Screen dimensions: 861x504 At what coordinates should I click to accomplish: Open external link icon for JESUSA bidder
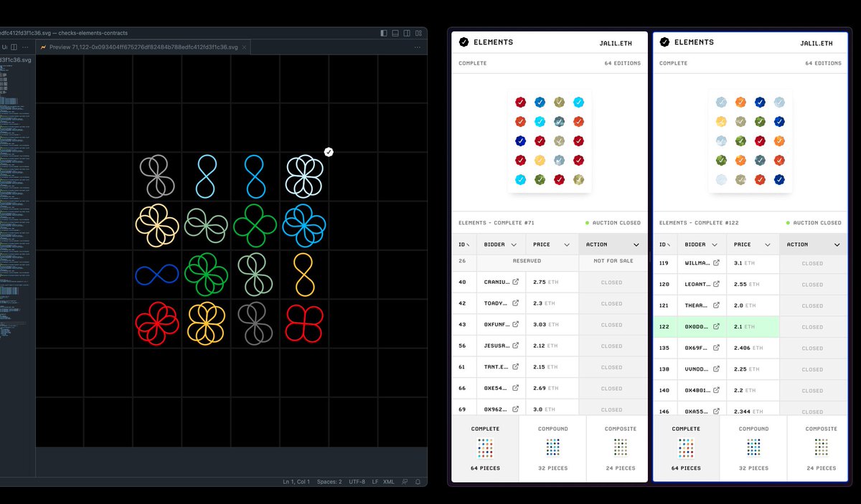click(x=515, y=346)
